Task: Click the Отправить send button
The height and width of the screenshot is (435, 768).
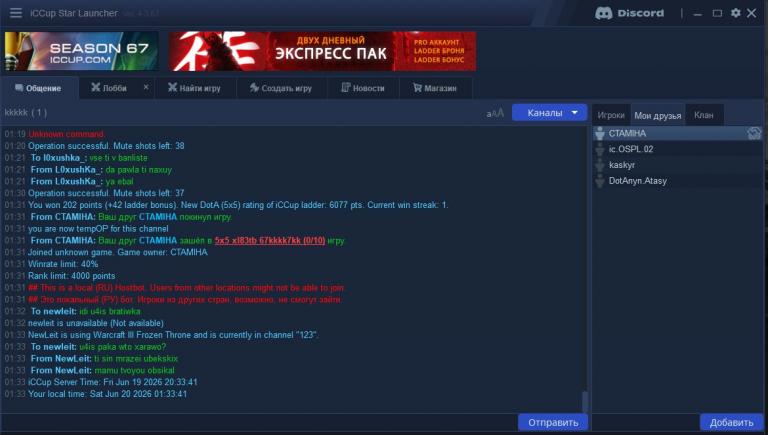Action: 553,422
